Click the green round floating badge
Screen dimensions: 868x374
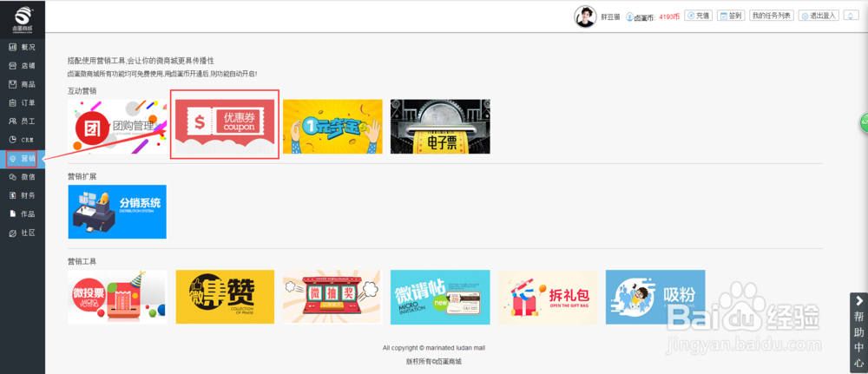[x=864, y=122]
